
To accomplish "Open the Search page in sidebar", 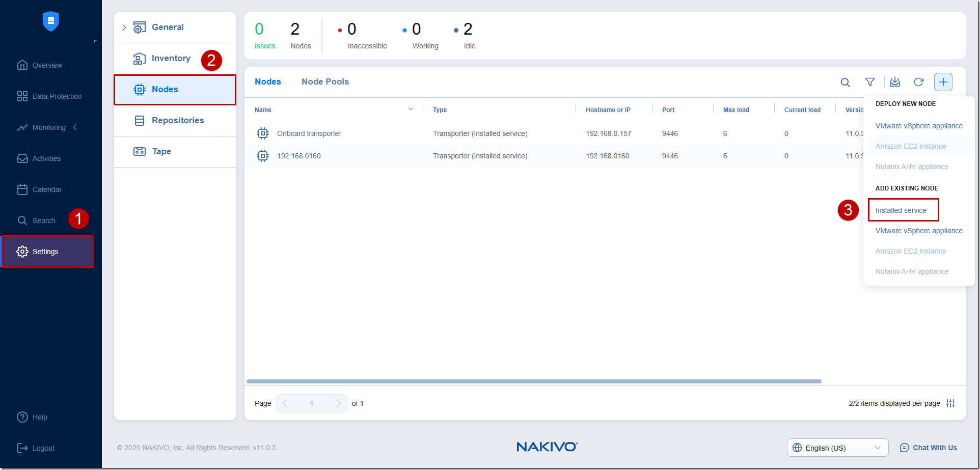I will (x=36, y=220).
